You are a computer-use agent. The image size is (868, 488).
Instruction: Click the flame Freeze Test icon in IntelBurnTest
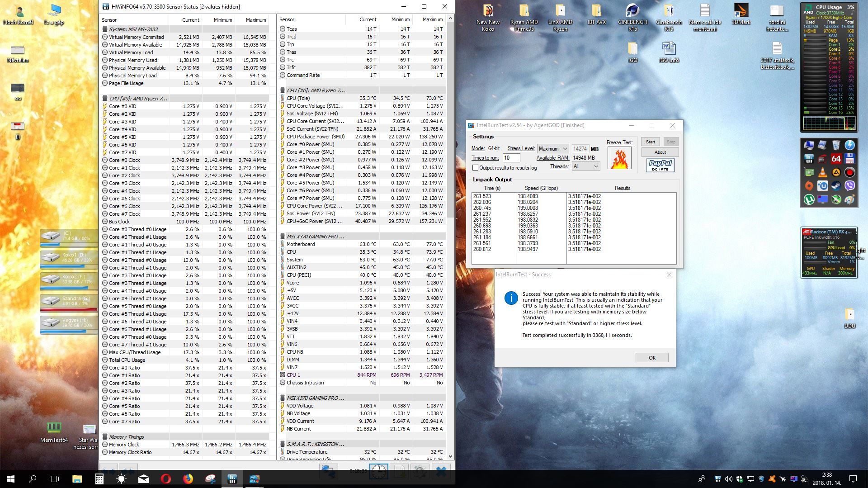pos(619,159)
